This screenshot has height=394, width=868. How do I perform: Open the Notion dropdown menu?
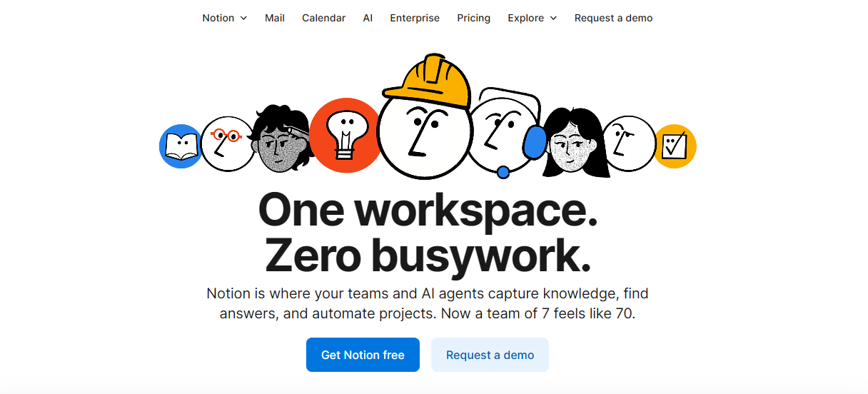225,18
